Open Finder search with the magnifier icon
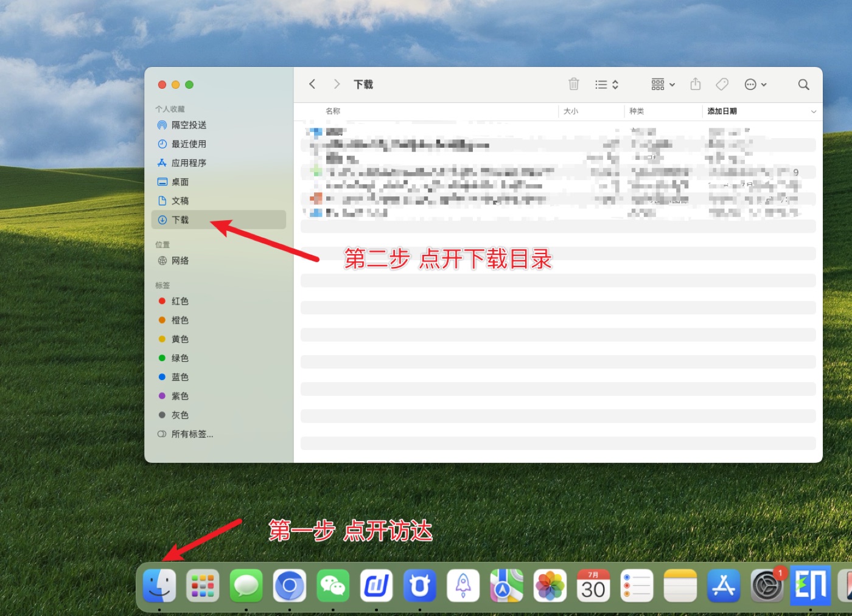 (x=804, y=85)
